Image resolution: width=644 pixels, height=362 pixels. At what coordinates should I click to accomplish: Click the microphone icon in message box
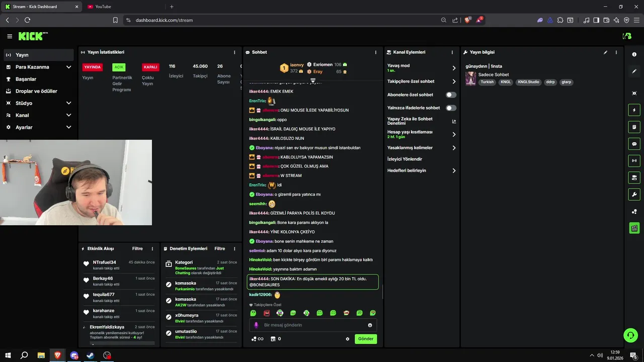256,325
